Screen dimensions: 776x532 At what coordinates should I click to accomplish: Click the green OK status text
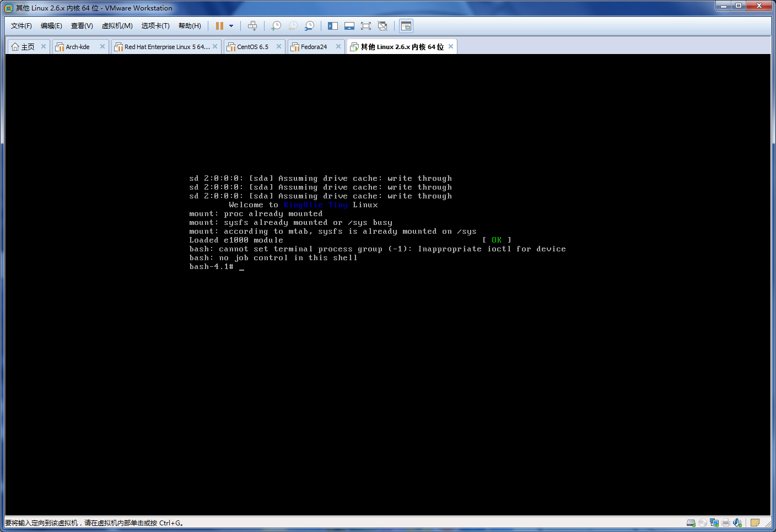497,240
